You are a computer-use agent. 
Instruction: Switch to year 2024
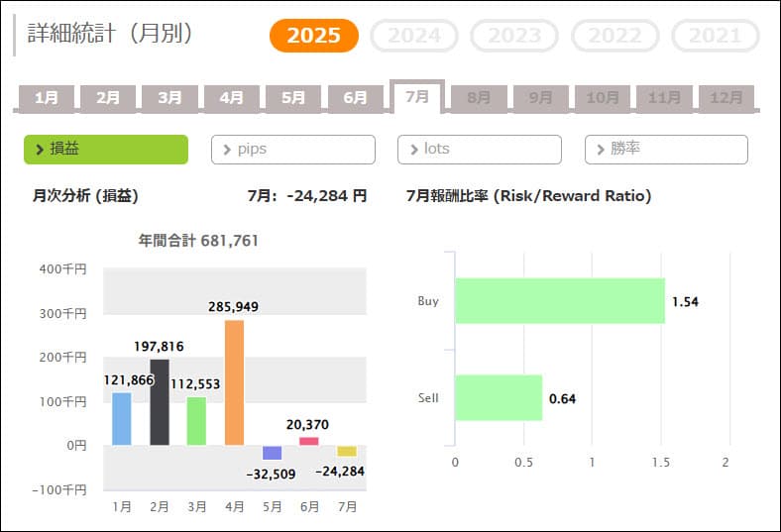point(414,36)
